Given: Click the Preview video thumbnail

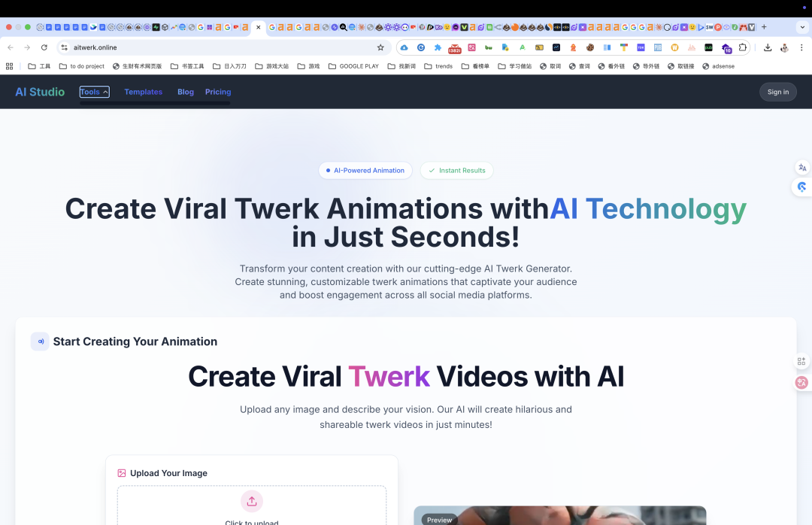Looking at the screenshot, I should [x=560, y=516].
